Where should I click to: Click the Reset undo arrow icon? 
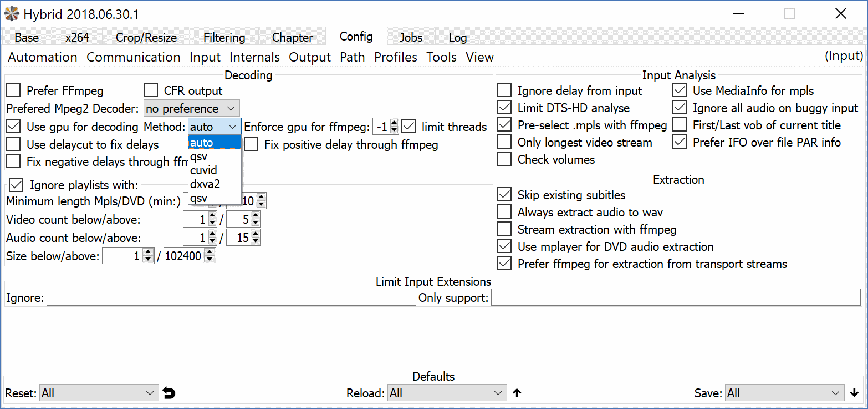(169, 393)
